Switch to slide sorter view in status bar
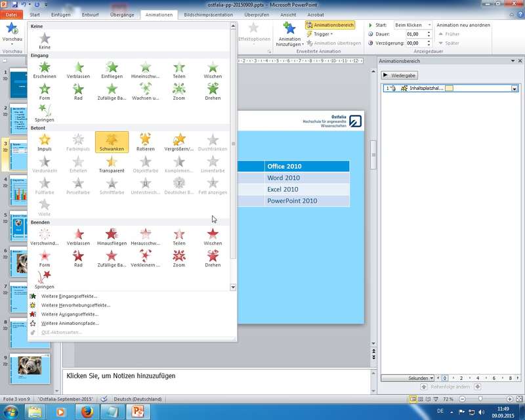The height and width of the screenshot is (420, 525). click(x=421, y=399)
